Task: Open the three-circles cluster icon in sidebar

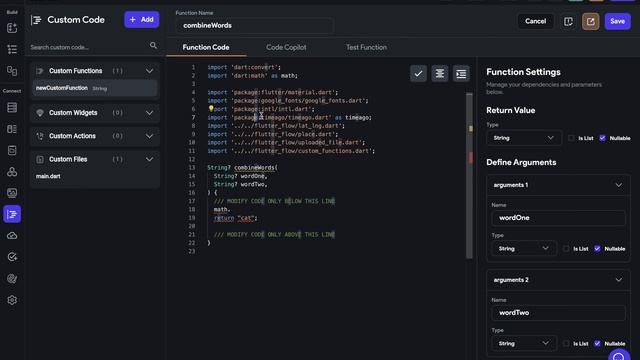Action: [12, 172]
